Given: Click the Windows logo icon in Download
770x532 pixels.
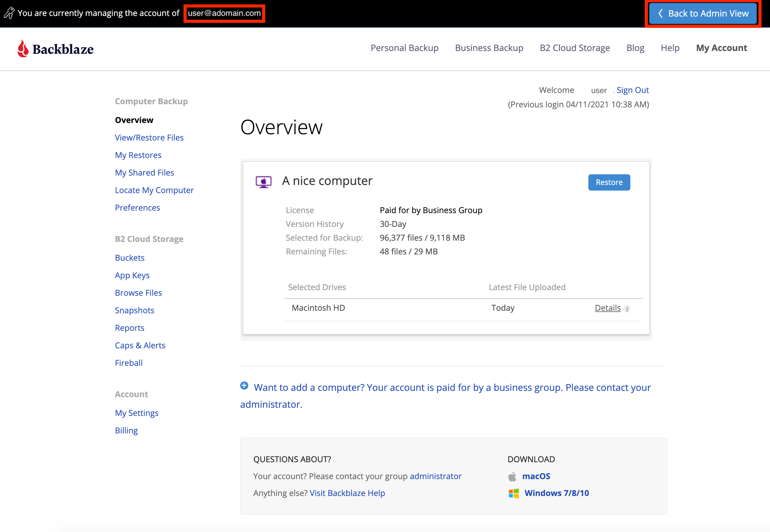Looking at the screenshot, I should click(514, 493).
